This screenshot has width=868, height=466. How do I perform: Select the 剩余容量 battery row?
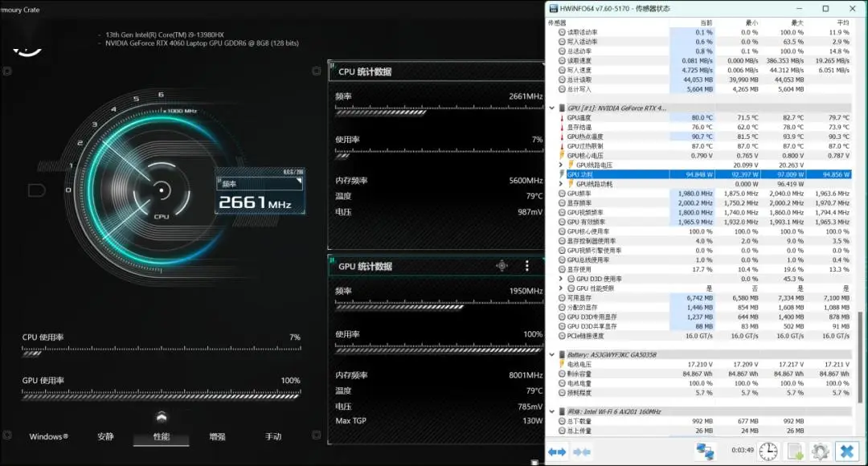[x=704, y=374]
